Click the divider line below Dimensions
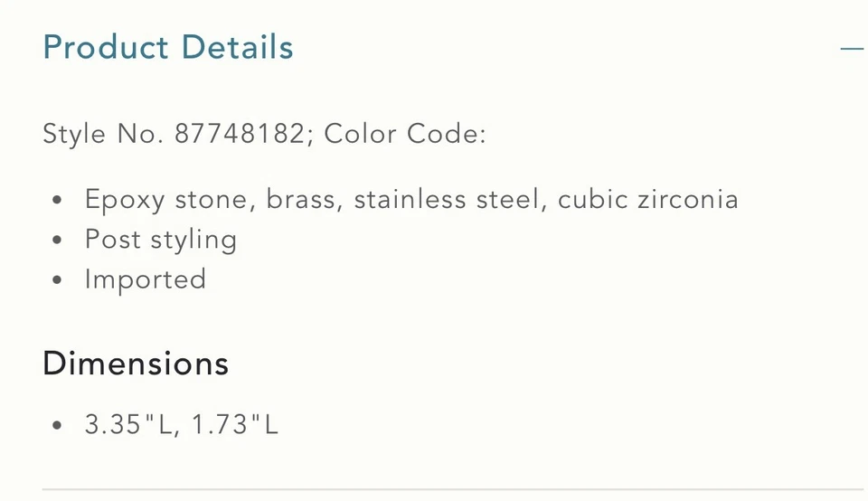The height and width of the screenshot is (501, 868). click(x=452, y=489)
